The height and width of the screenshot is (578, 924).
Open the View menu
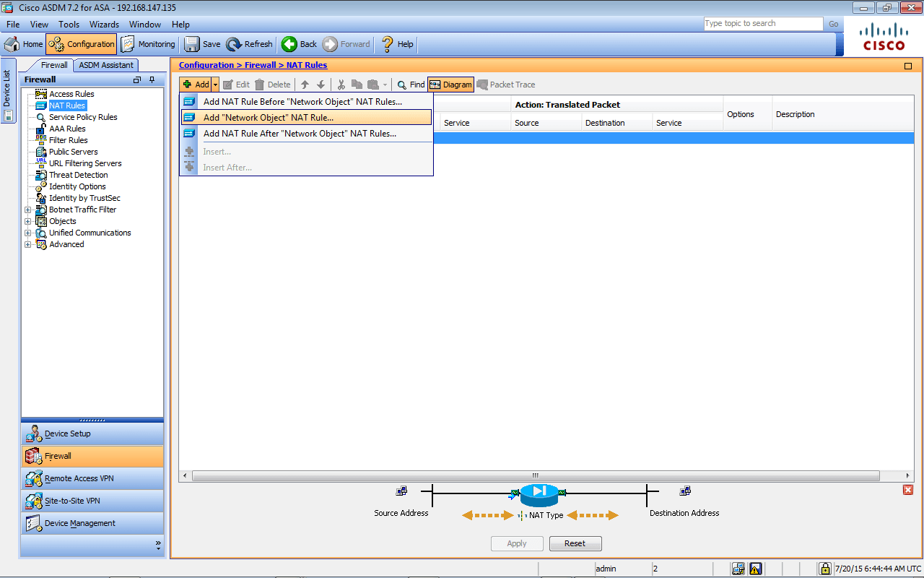click(40, 25)
